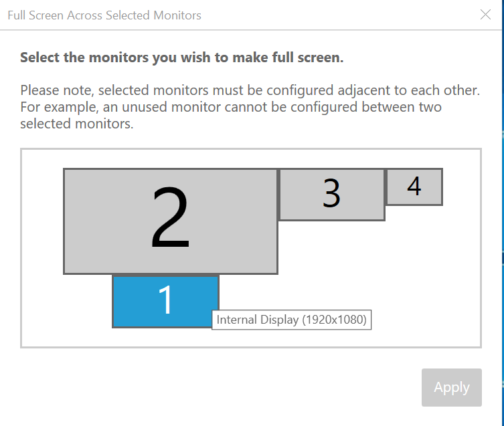Click the gray border of the monitor layout box
This screenshot has width=504, height=426.
pyautogui.click(x=21, y=247)
